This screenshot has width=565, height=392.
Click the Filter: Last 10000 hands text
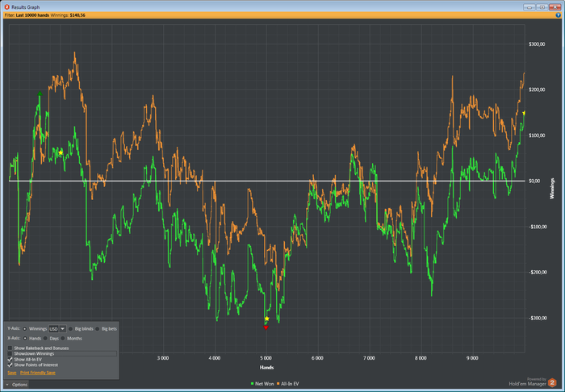point(27,15)
